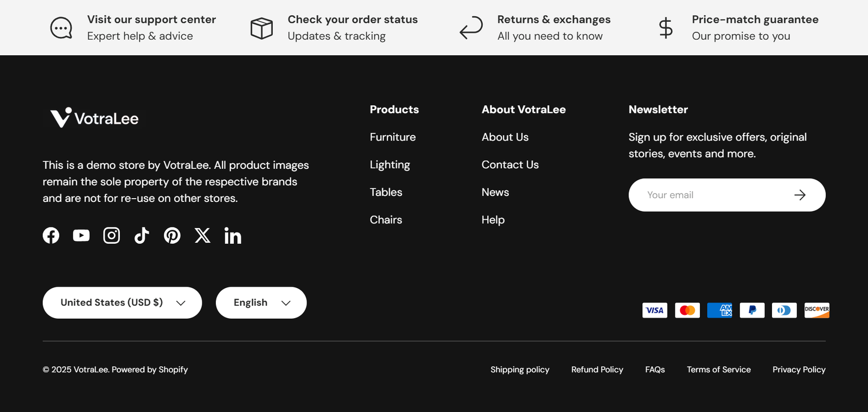Go to Furniture products link
868x412 pixels.
(x=393, y=137)
